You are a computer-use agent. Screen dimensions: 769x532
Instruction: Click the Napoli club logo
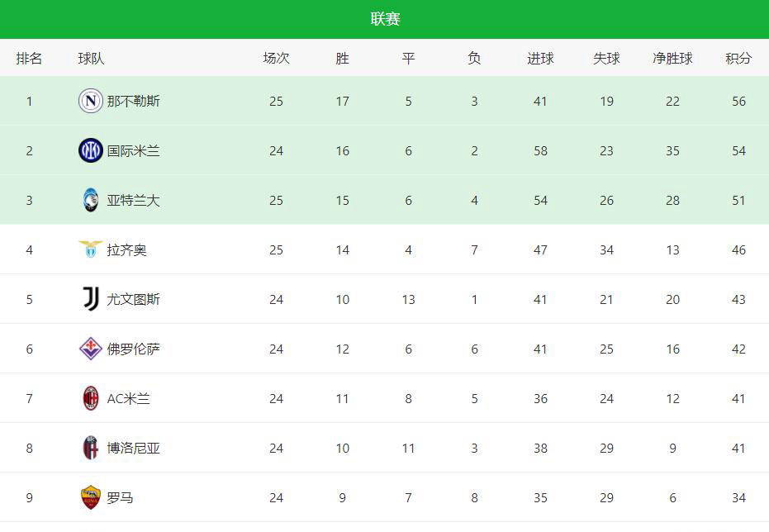pyautogui.click(x=90, y=101)
